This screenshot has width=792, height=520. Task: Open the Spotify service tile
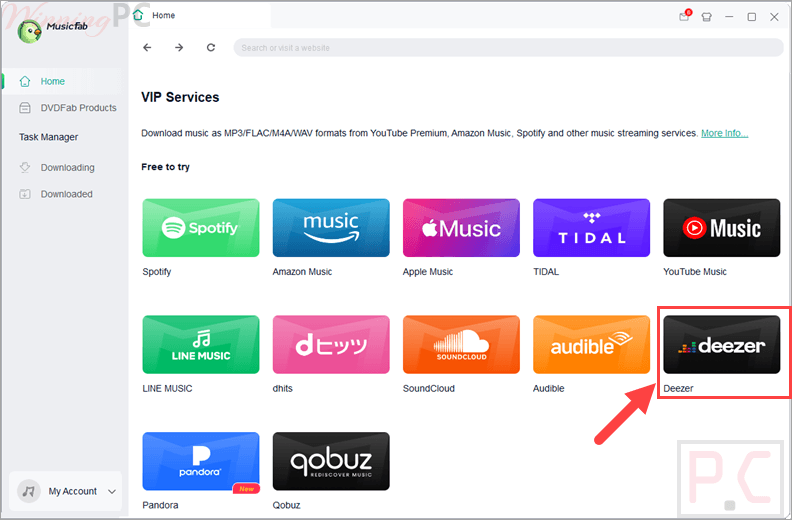(201, 228)
